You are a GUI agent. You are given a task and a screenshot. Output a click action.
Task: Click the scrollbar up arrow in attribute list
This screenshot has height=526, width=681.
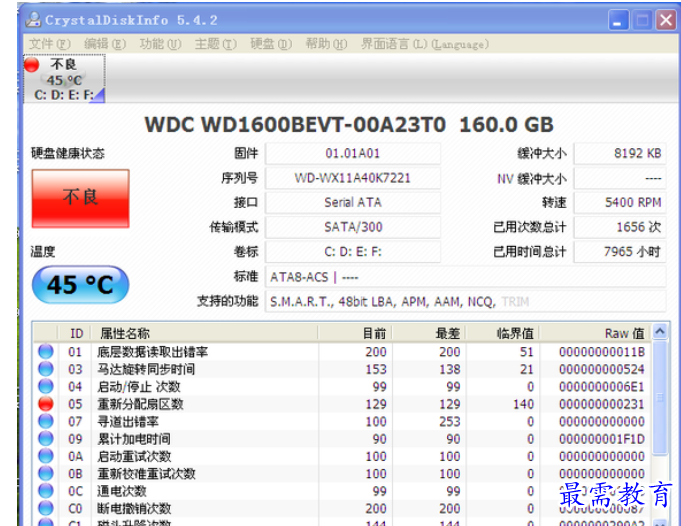(x=660, y=332)
